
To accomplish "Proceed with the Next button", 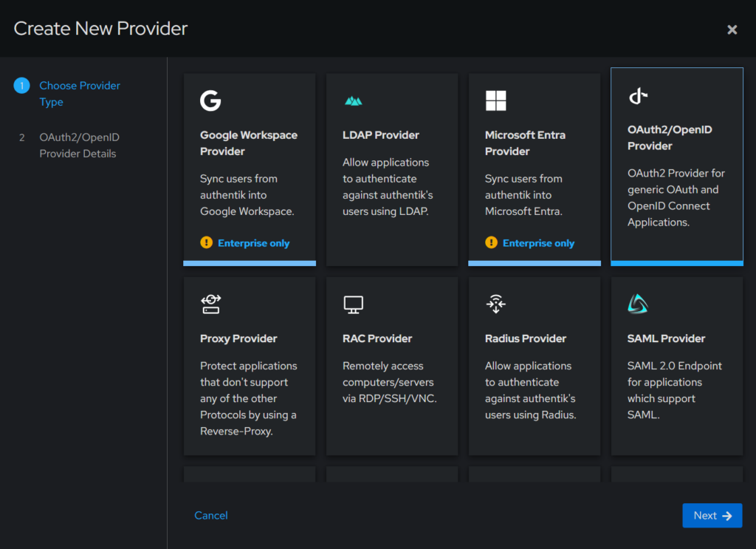I will [712, 516].
